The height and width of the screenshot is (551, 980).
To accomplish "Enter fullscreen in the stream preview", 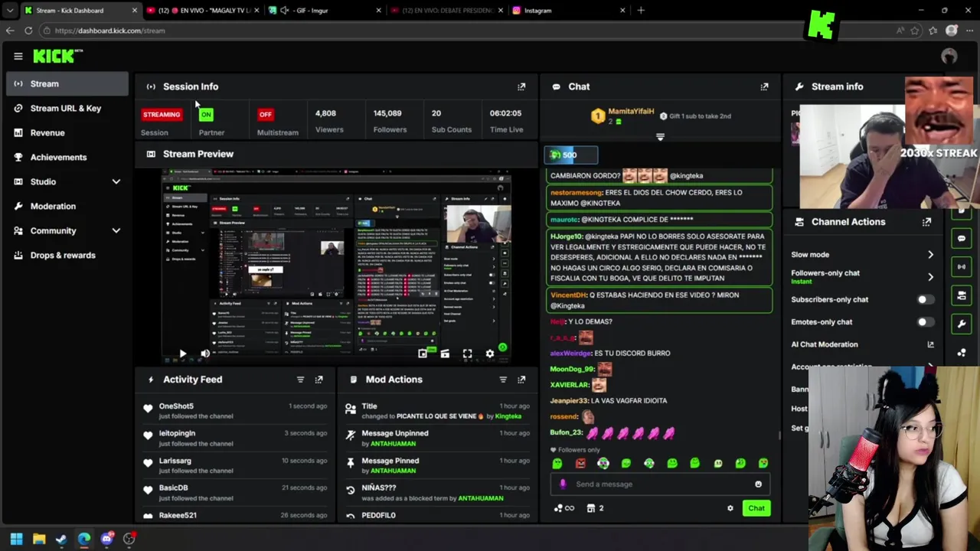I will (x=467, y=354).
